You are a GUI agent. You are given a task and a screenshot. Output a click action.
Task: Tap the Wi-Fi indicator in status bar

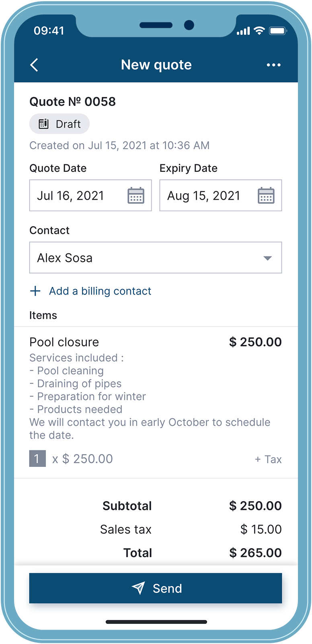coord(259,31)
